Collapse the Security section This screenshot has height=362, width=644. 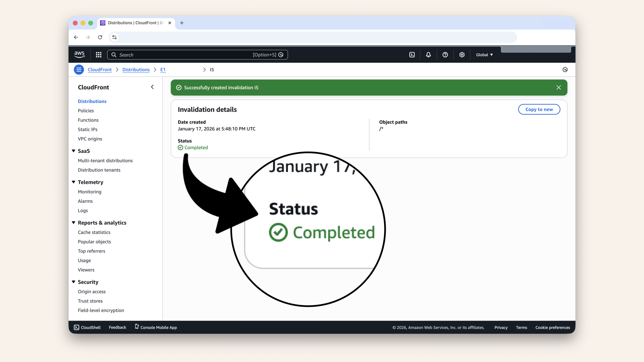pyautogui.click(x=73, y=282)
